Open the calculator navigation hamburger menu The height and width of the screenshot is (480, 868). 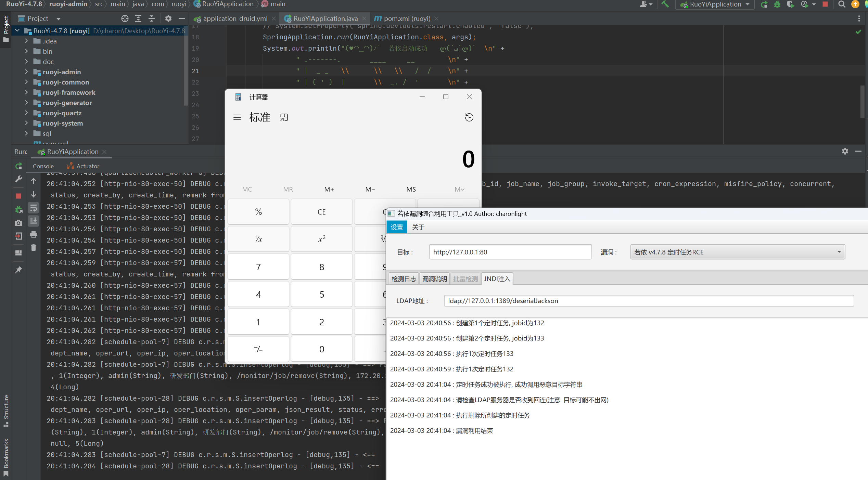tap(237, 118)
